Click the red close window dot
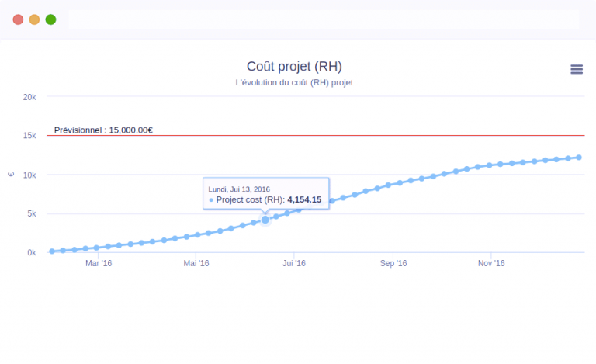 [18, 19]
